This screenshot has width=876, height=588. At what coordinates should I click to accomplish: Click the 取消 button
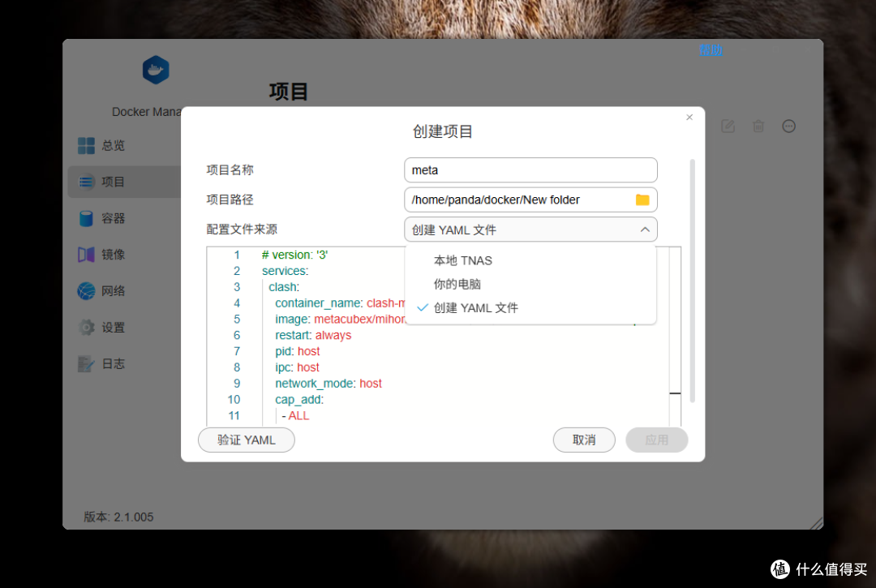click(x=584, y=440)
